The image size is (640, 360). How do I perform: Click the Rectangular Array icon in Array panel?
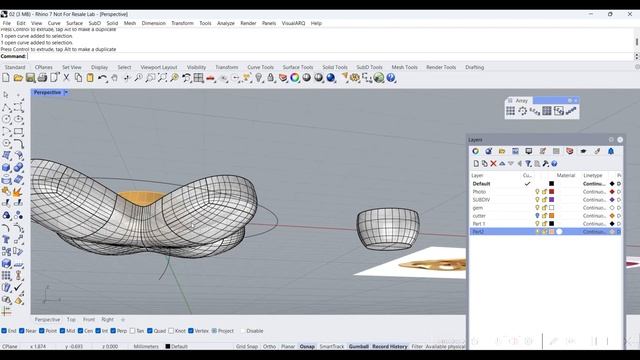point(511,111)
